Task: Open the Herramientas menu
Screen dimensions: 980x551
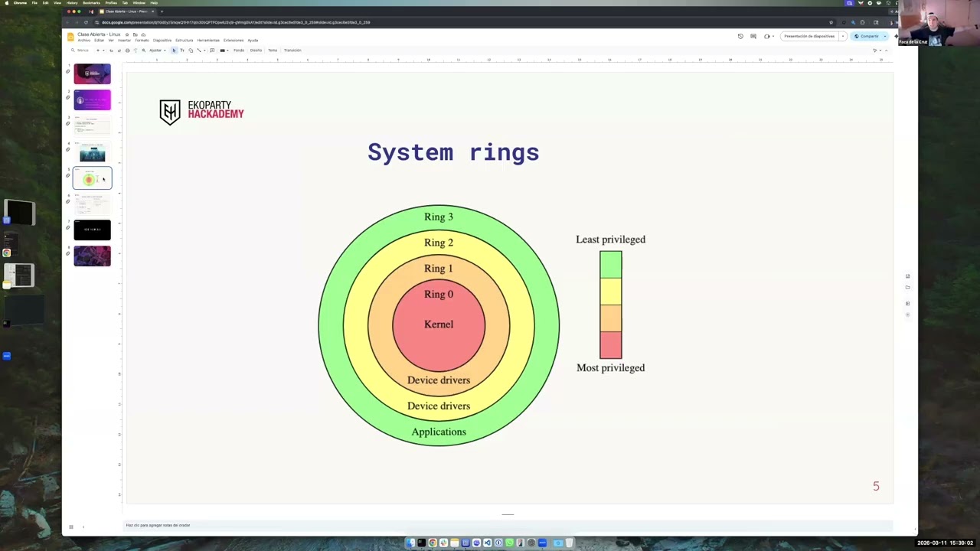Action: tap(208, 41)
